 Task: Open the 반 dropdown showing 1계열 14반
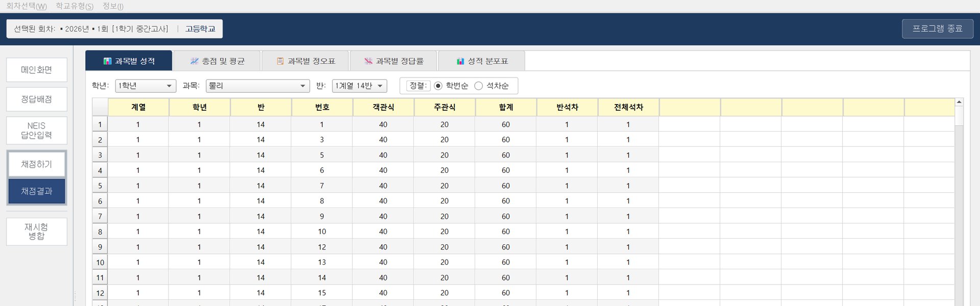click(359, 86)
